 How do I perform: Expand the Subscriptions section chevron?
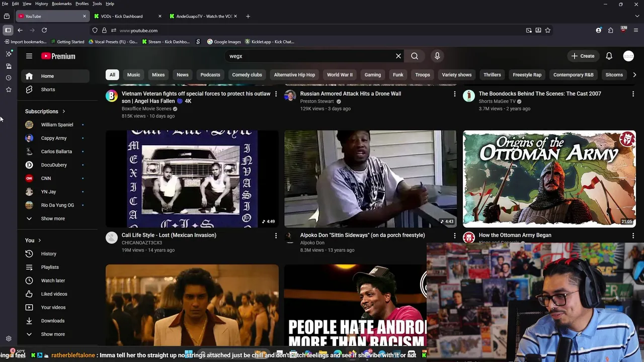coord(63,112)
